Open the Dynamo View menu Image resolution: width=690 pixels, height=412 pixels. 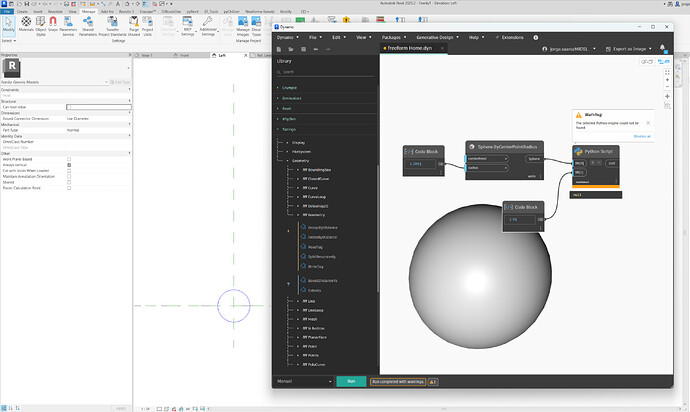[363, 37]
